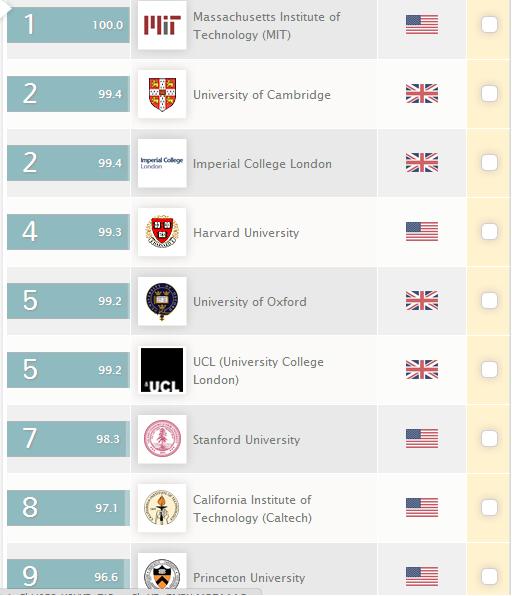The height and width of the screenshot is (596, 512).
Task: Open the University of Cambridge crest logo
Action: point(162,94)
